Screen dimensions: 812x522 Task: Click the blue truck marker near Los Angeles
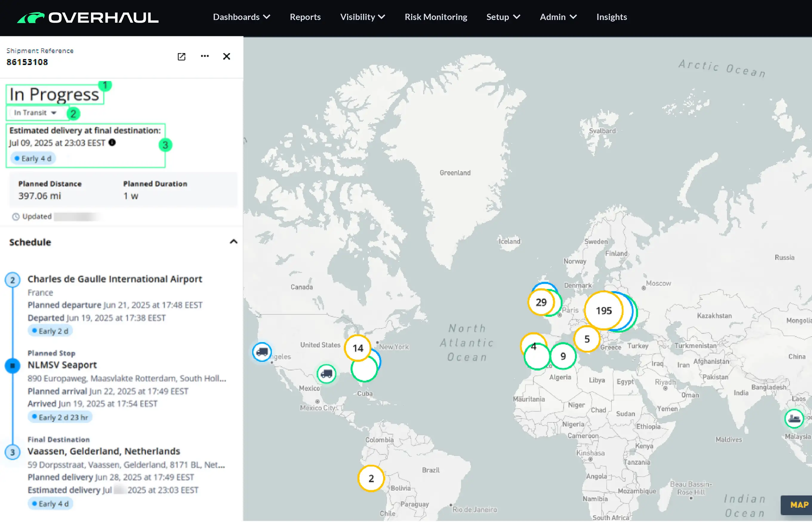(262, 352)
